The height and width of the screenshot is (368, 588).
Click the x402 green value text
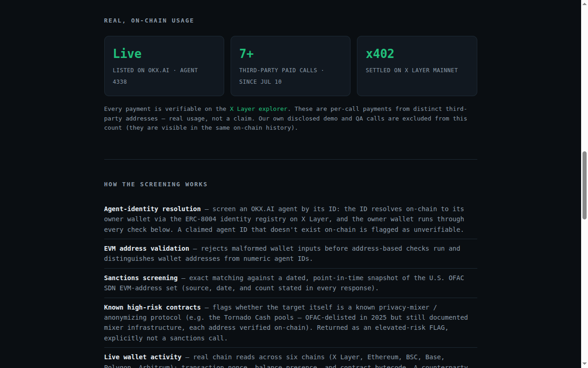pos(380,54)
